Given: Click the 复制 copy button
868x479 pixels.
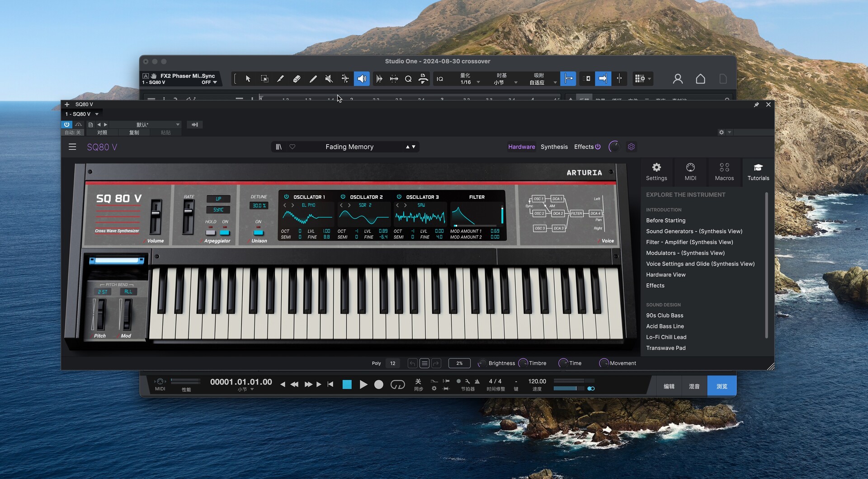Looking at the screenshot, I should pyautogui.click(x=134, y=132).
